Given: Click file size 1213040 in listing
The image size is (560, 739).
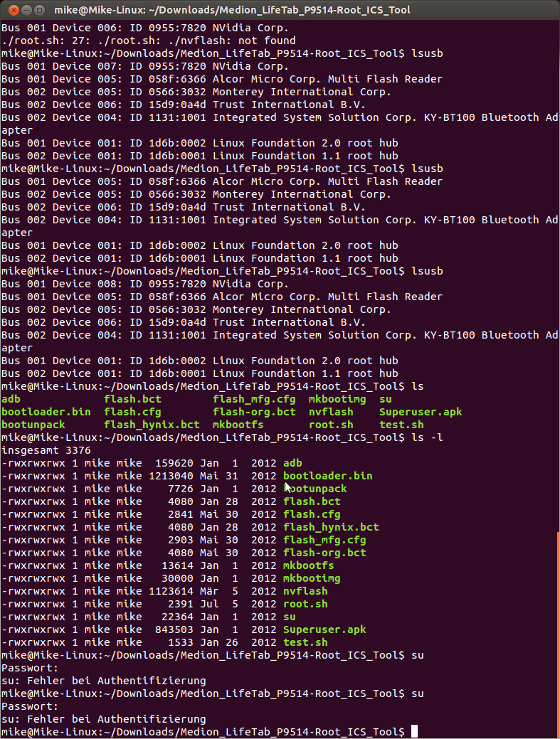Looking at the screenshot, I should tap(171, 476).
